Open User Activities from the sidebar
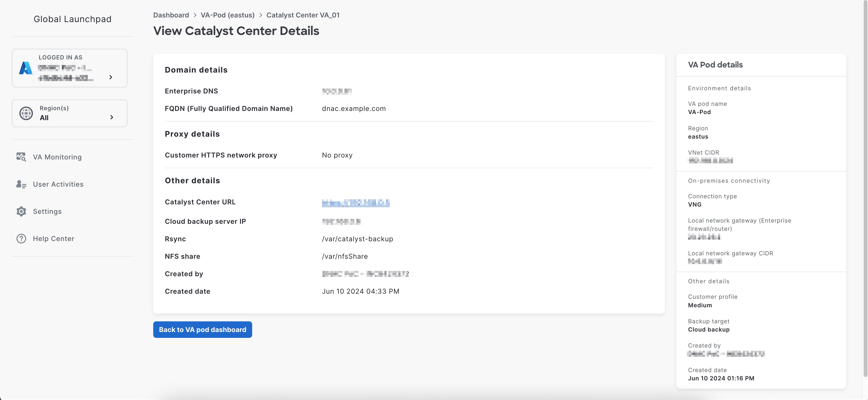The image size is (868, 400). point(58,184)
